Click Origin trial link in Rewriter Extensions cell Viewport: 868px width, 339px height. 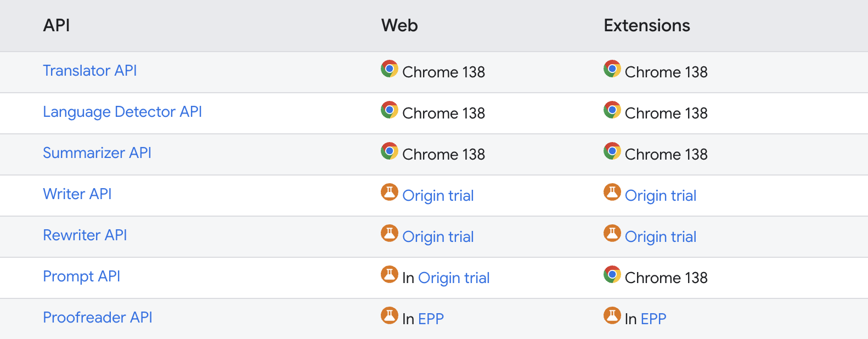click(x=661, y=237)
